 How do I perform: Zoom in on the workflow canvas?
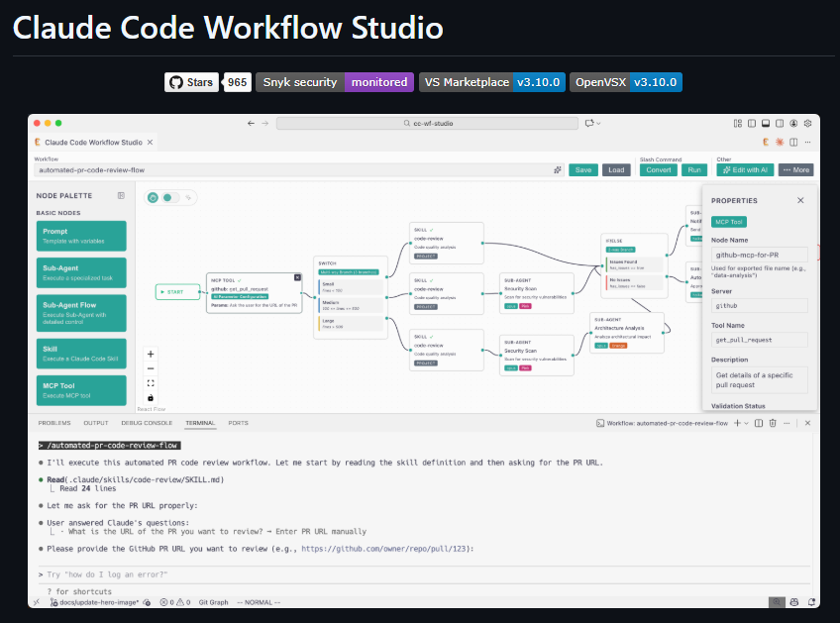[151, 354]
